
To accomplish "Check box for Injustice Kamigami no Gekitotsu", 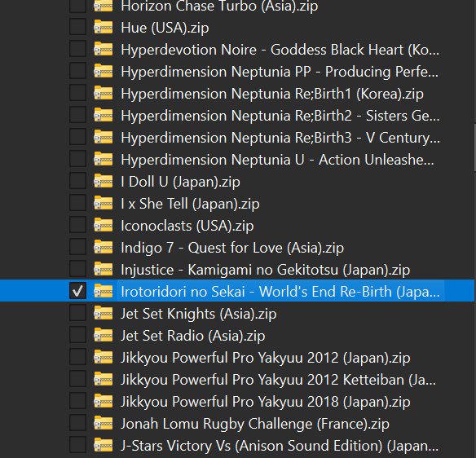I will [77, 269].
